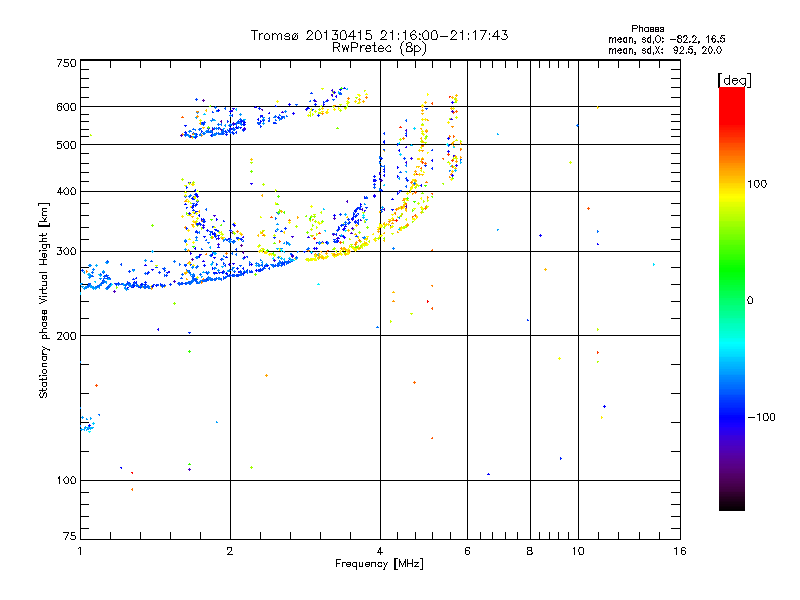The image size is (800, 600).
Task: Click the colorbar tick label "-100"
Action: pyautogui.click(x=761, y=417)
